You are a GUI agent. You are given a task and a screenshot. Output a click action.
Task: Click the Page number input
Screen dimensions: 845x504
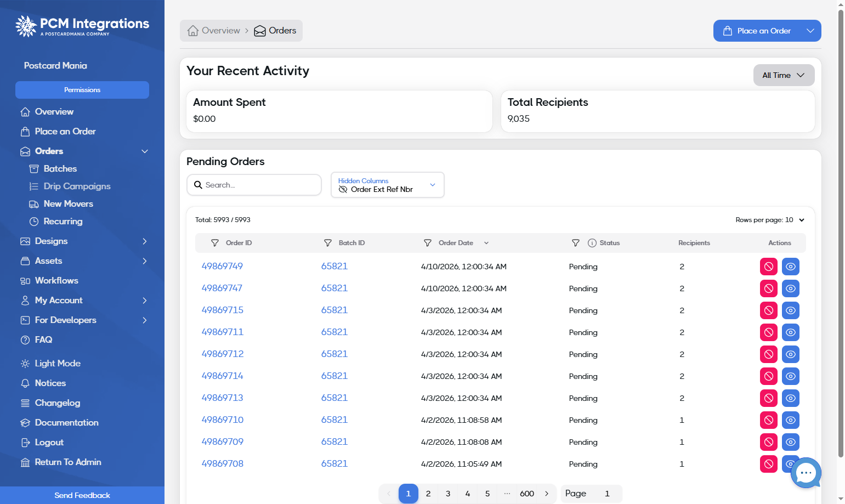click(607, 494)
